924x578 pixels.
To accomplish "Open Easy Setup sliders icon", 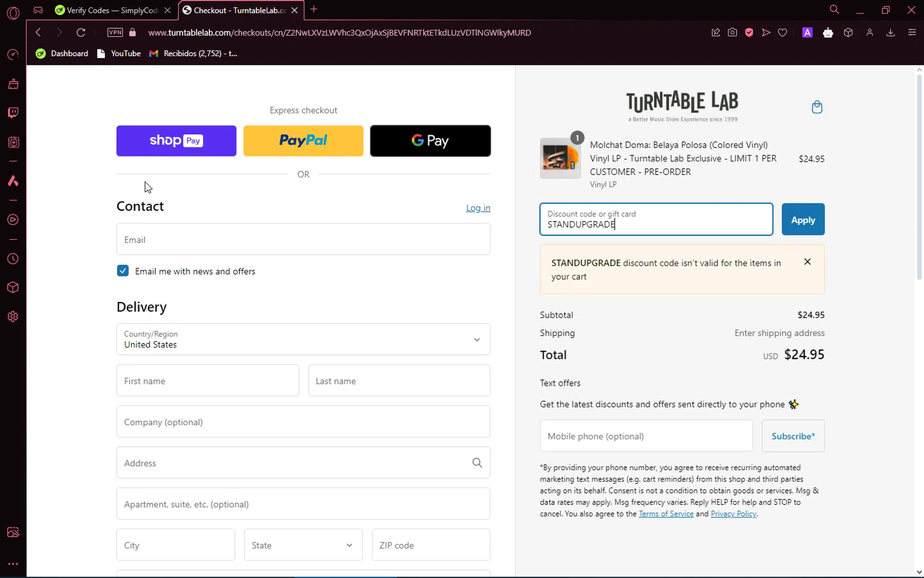I will [x=912, y=33].
